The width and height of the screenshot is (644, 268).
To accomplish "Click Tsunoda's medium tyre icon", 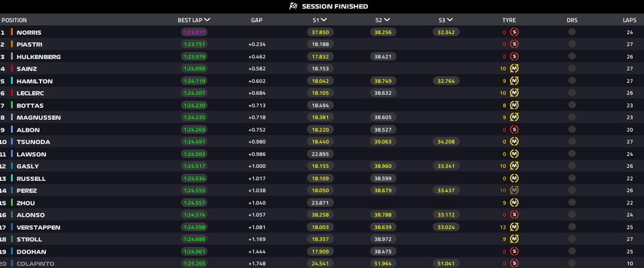I will [514, 142].
